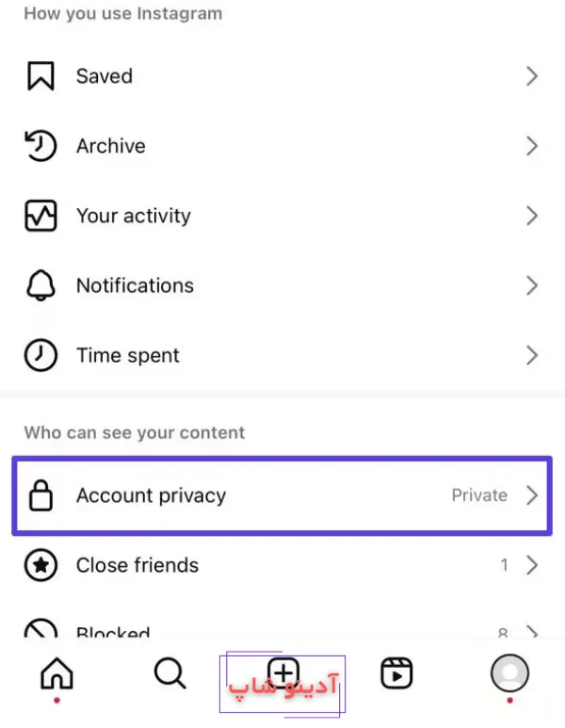The width and height of the screenshot is (565, 728).
Task: Open profile avatar tab
Action: pyautogui.click(x=509, y=673)
